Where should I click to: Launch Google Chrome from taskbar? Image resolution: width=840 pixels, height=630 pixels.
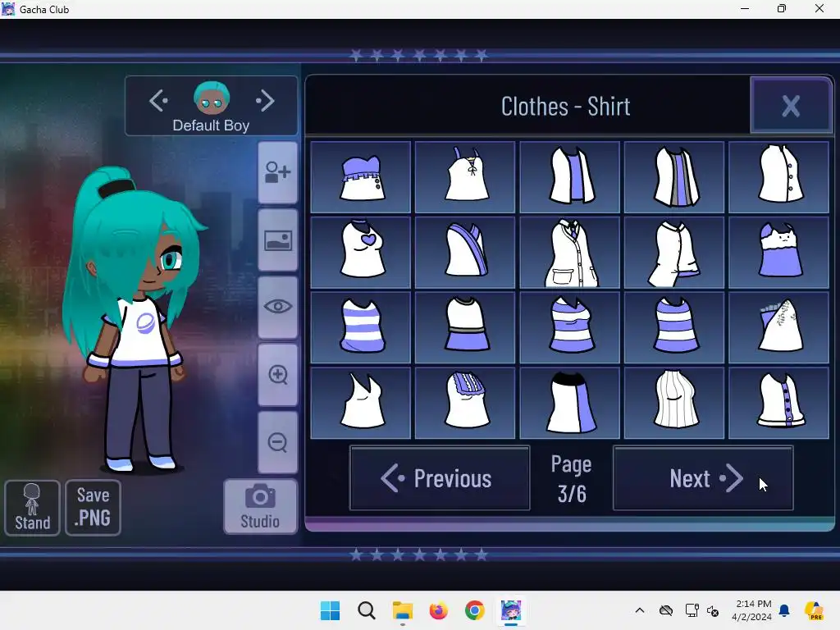(x=475, y=610)
